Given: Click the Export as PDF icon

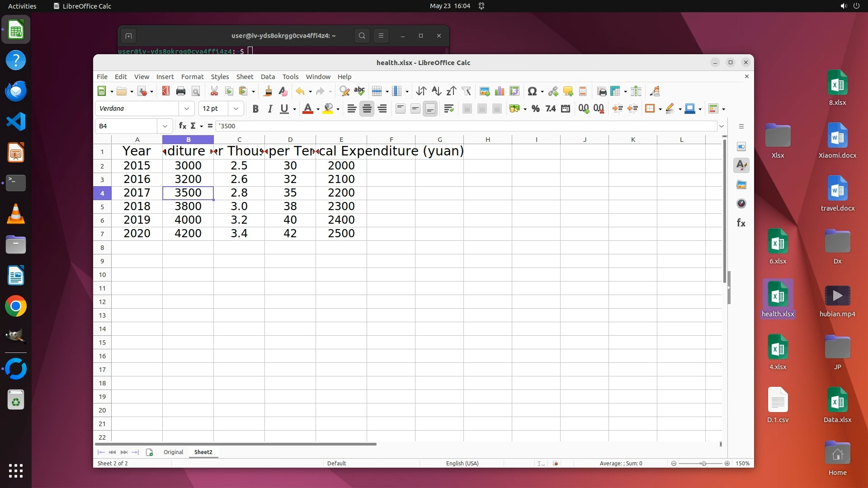Looking at the screenshot, I should click(x=166, y=91).
